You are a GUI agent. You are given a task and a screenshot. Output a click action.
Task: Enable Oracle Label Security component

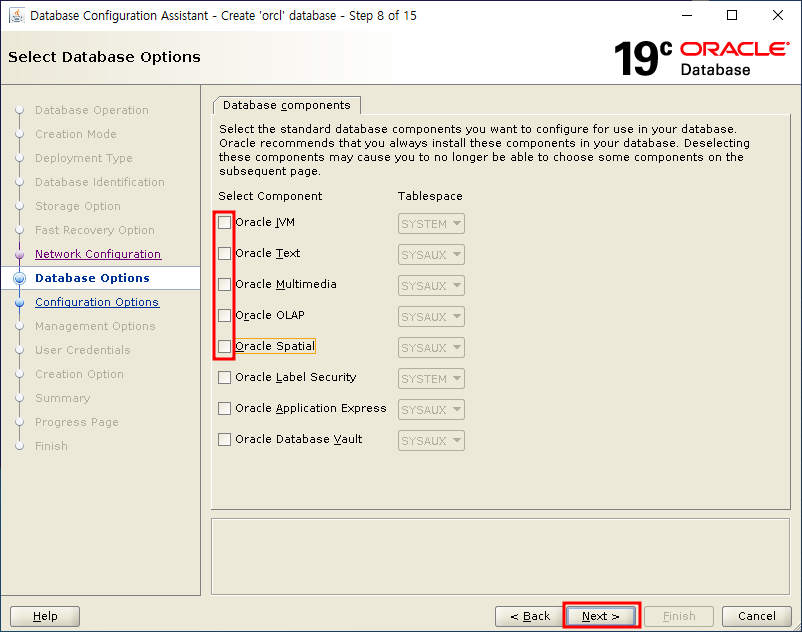pyautogui.click(x=224, y=377)
